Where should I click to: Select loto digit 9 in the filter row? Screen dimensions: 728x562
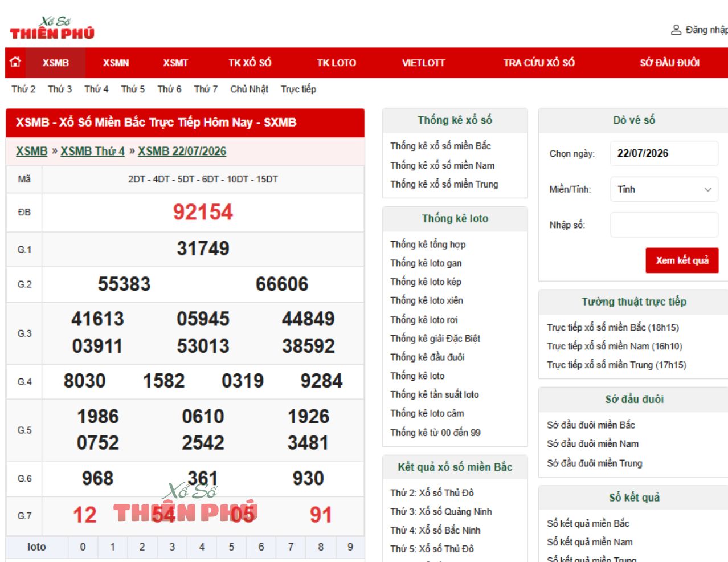click(350, 547)
